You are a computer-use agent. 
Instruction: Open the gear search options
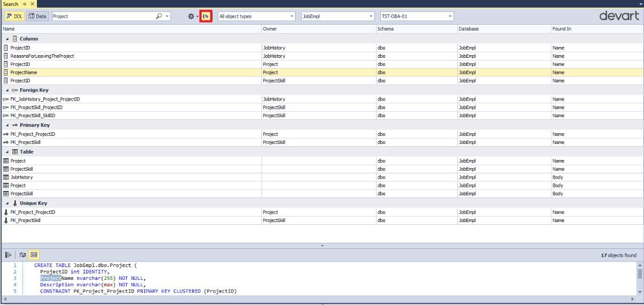click(190, 16)
